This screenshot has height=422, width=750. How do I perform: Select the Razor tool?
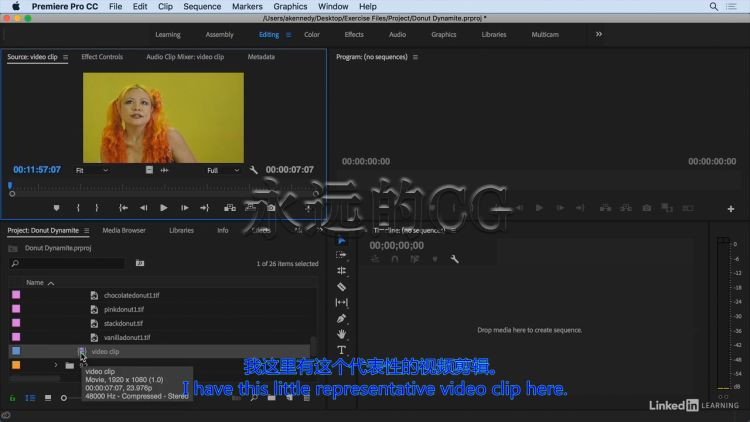pyautogui.click(x=342, y=287)
